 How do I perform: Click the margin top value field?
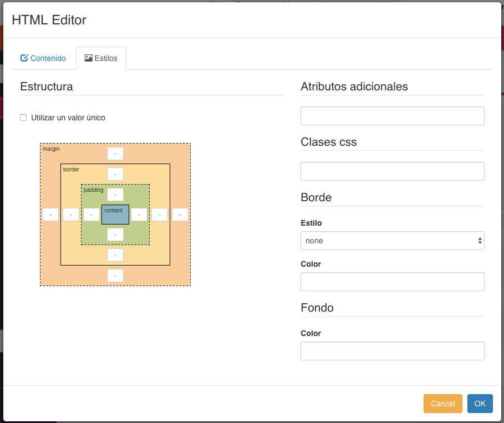coord(115,154)
